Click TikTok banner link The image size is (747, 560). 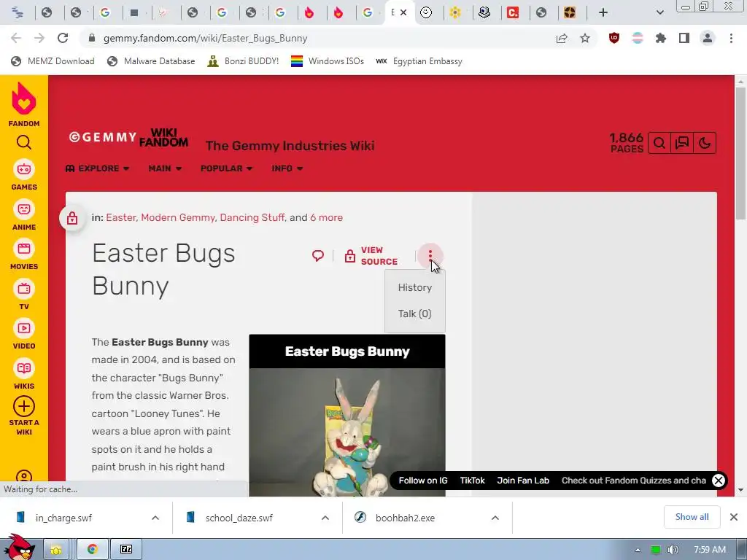[472, 481]
